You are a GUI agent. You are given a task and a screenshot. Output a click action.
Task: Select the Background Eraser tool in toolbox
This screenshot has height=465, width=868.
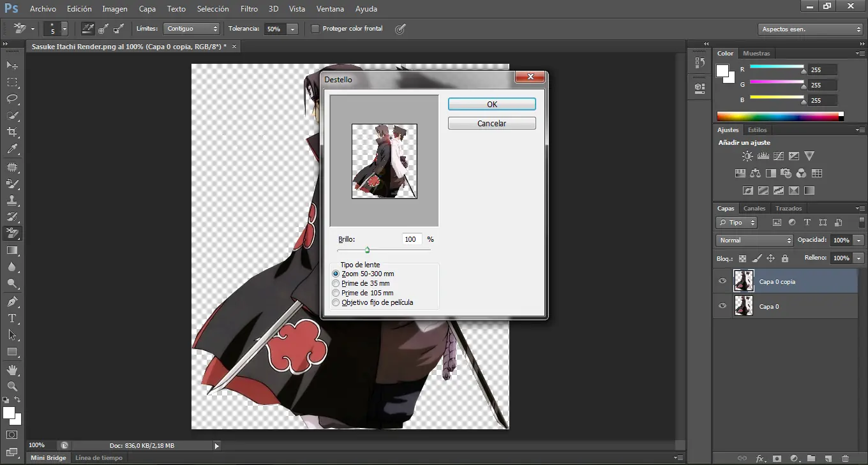point(12,233)
